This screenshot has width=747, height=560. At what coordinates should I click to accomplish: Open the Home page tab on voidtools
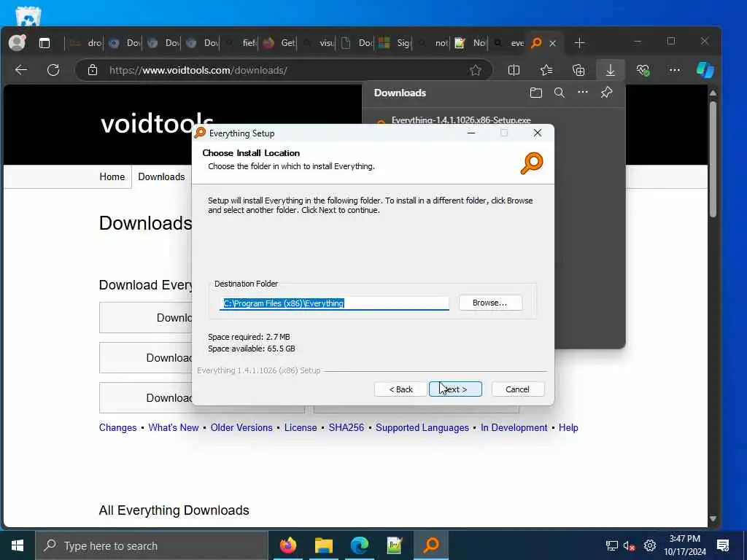click(112, 176)
